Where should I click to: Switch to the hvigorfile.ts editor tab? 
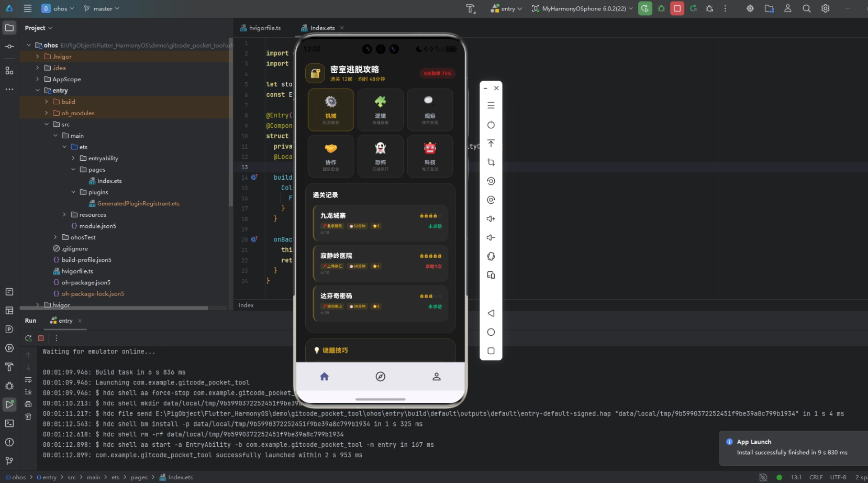[260, 28]
